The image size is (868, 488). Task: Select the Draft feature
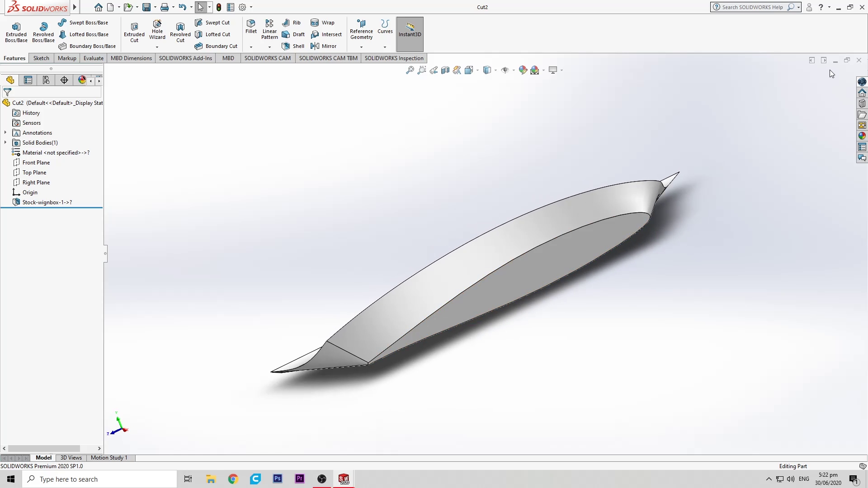click(293, 34)
